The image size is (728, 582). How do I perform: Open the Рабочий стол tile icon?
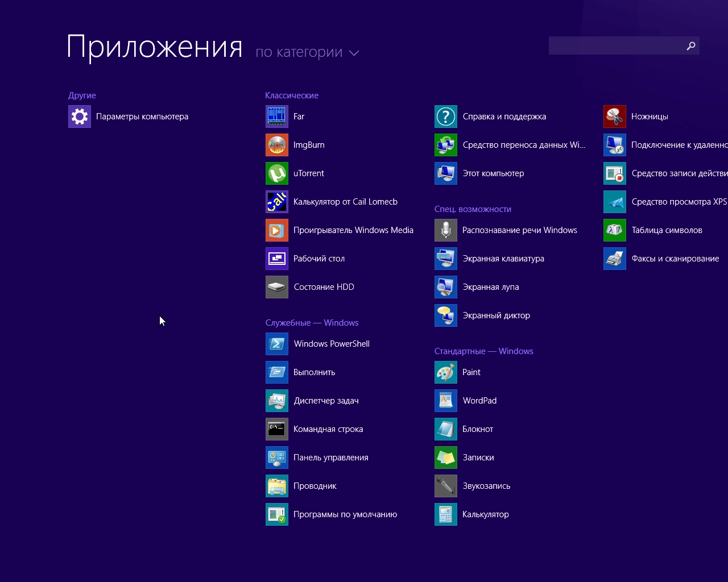click(277, 259)
